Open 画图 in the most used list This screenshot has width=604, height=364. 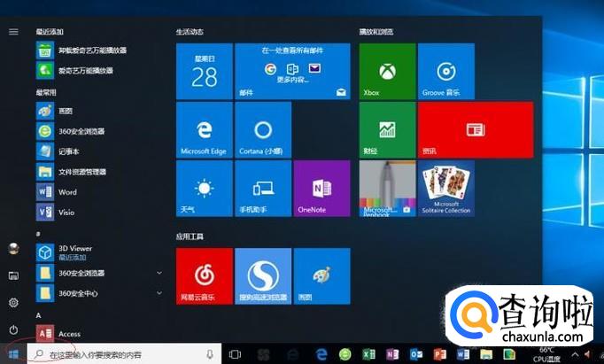[100, 111]
